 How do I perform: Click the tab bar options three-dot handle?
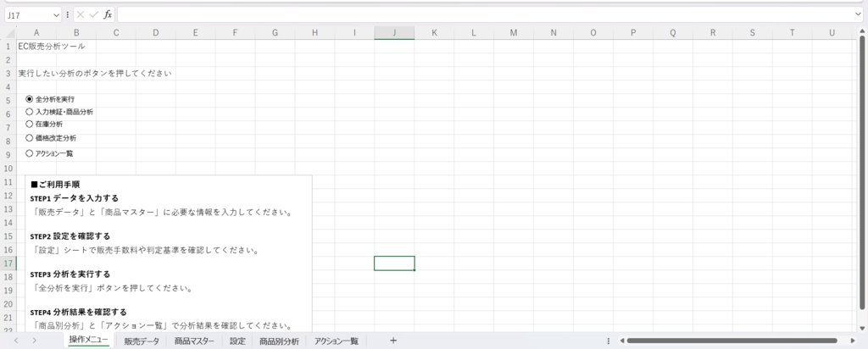coord(609,341)
